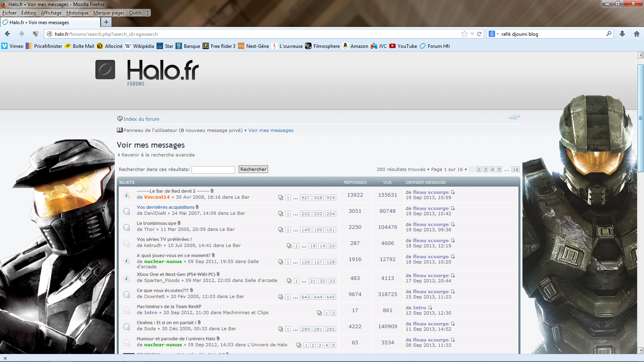This screenshot has width=644, height=362.
Task: Open the YouTube bookmark
Action: pyautogui.click(x=403, y=46)
